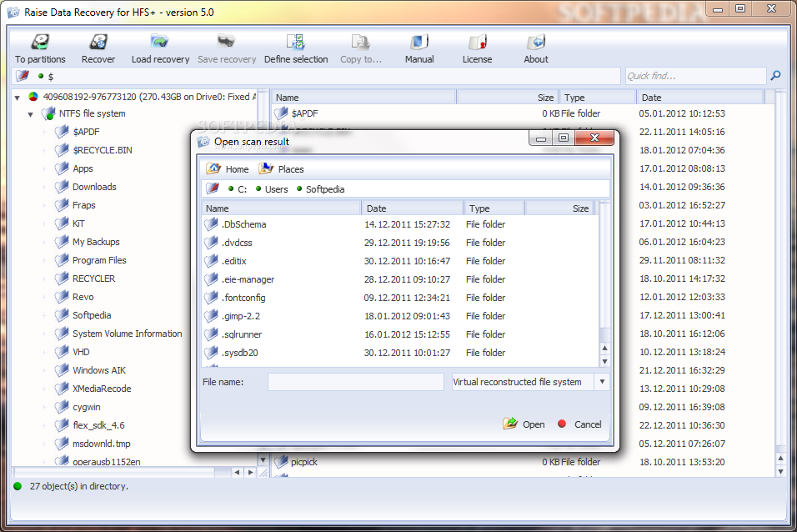This screenshot has width=797, height=532.
Task: Click the Quick find search field
Action: click(695, 76)
